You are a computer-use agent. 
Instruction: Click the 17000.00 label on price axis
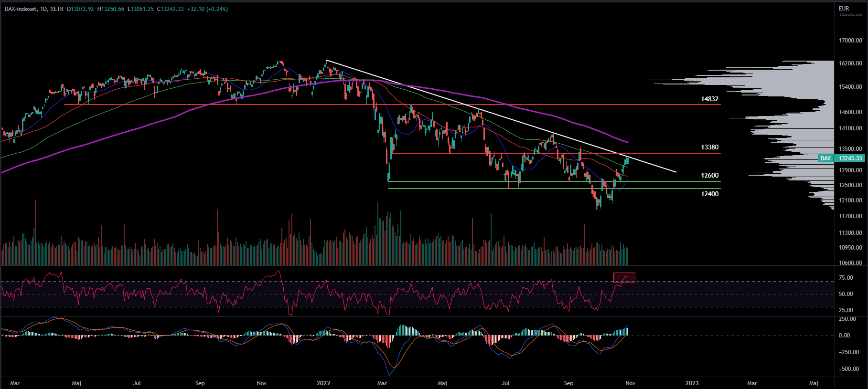[850, 41]
